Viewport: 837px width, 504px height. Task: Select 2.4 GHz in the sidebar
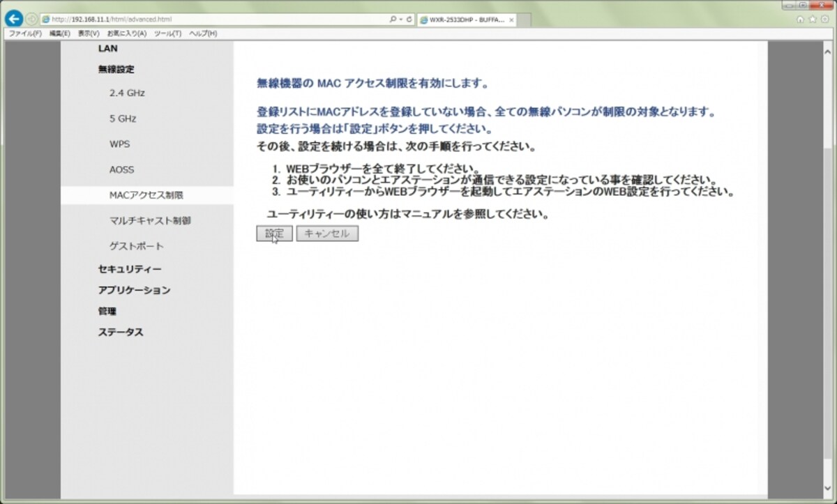click(127, 93)
